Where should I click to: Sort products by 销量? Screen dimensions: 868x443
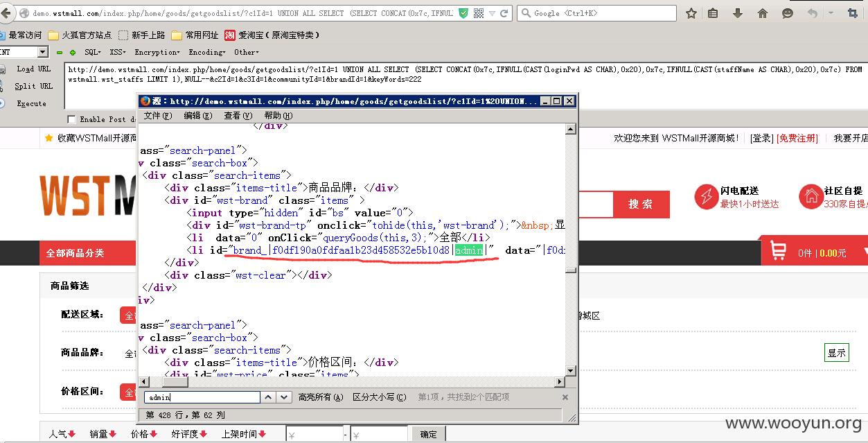[x=103, y=434]
